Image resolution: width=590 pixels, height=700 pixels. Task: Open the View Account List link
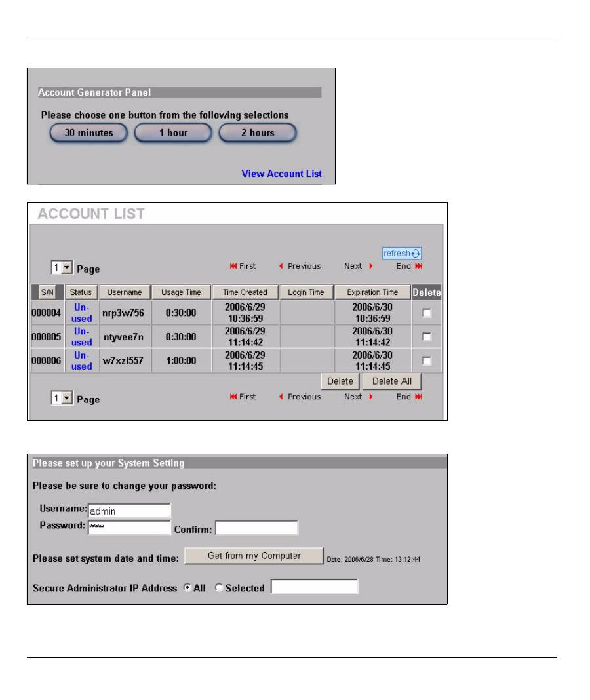point(281,174)
